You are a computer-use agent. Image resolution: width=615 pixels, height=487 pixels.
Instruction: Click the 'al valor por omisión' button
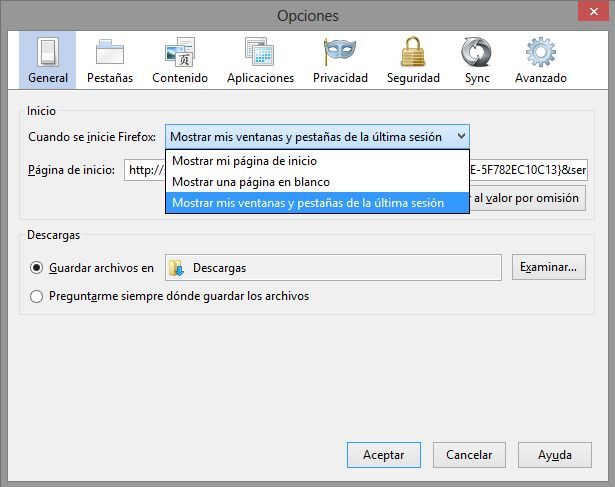click(x=528, y=198)
